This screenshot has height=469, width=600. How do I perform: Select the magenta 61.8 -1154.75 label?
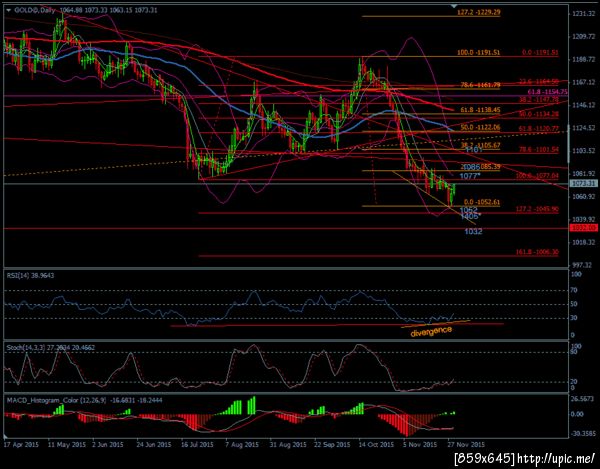click(x=547, y=92)
